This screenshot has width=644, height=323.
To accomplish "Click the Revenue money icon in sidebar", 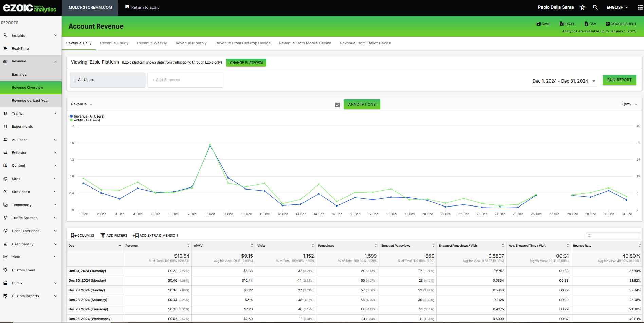I will pyautogui.click(x=5, y=61).
